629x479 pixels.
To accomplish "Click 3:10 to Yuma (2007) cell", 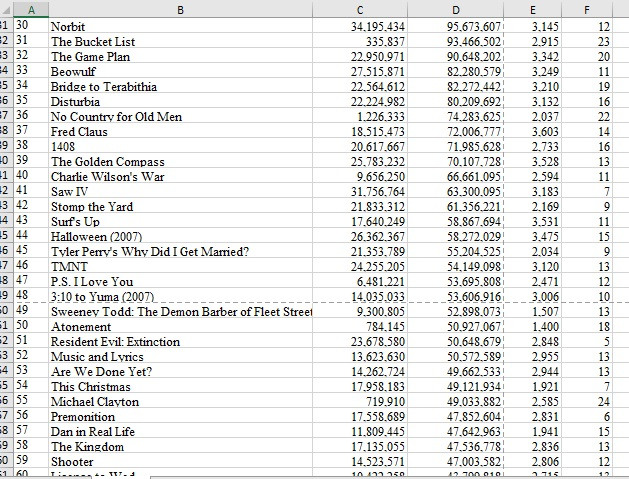I will click(181, 296).
